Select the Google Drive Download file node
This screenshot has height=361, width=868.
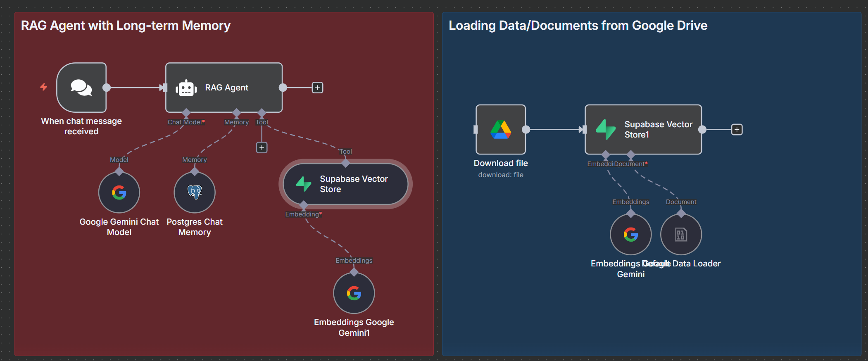[x=501, y=130]
